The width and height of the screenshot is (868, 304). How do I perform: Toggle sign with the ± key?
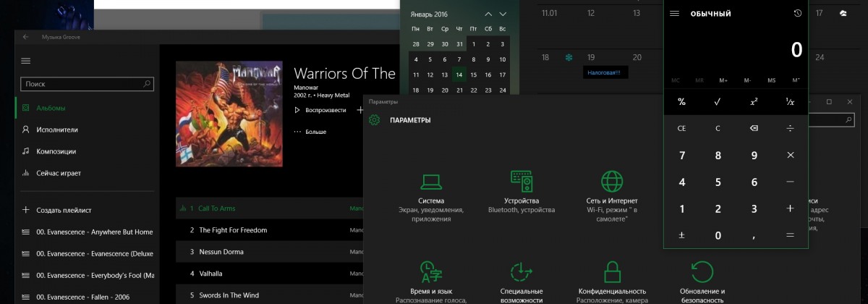click(682, 235)
